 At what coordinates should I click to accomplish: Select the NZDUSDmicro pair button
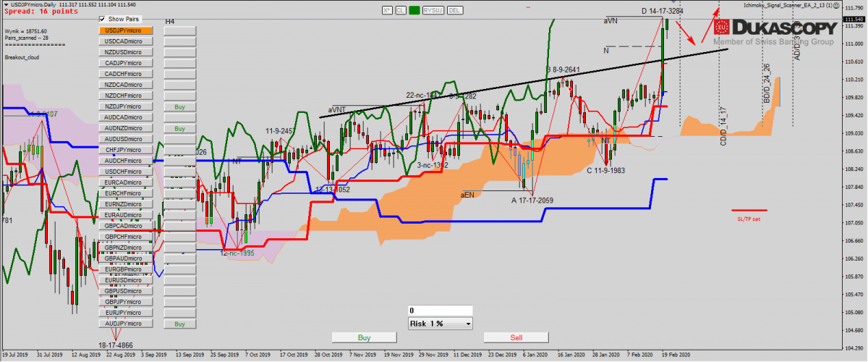pos(125,52)
